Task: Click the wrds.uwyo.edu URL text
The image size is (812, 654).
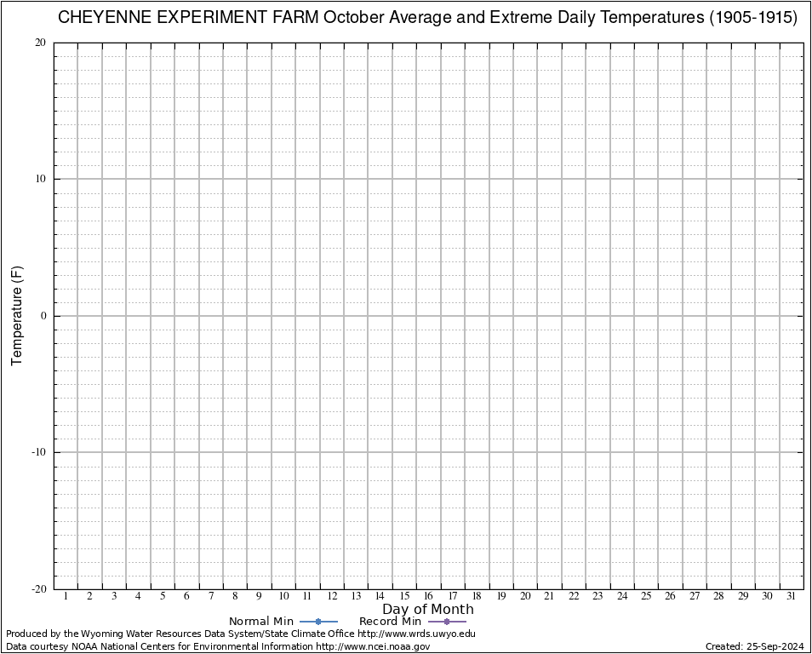Action: 416,634
